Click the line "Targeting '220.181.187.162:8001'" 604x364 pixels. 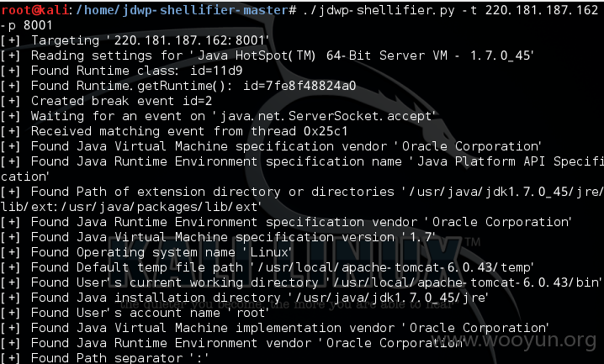(135, 40)
